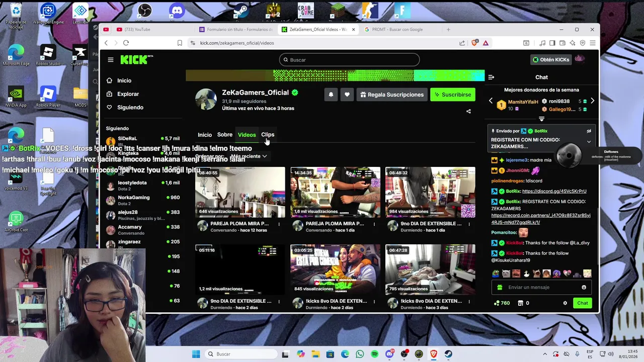Collapse the top donors leaderboard
The width and height of the screenshot is (644, 362).
point(541,119)
